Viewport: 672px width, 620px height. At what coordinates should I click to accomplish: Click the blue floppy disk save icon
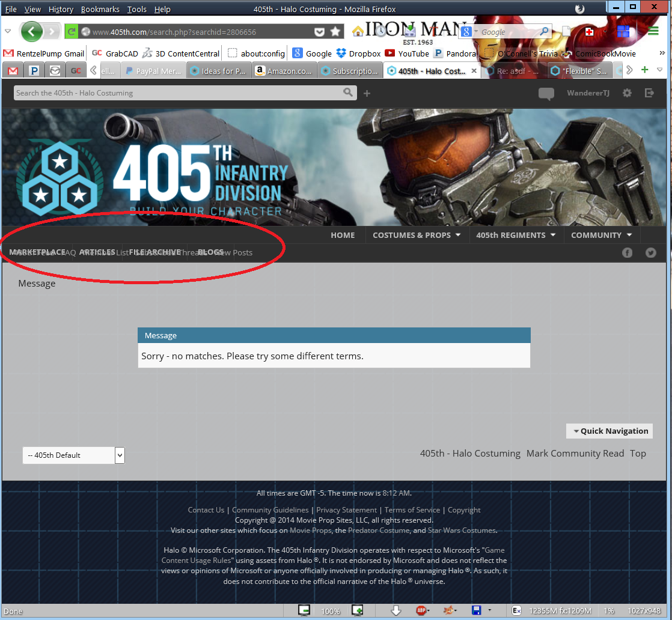click(476, 610)
